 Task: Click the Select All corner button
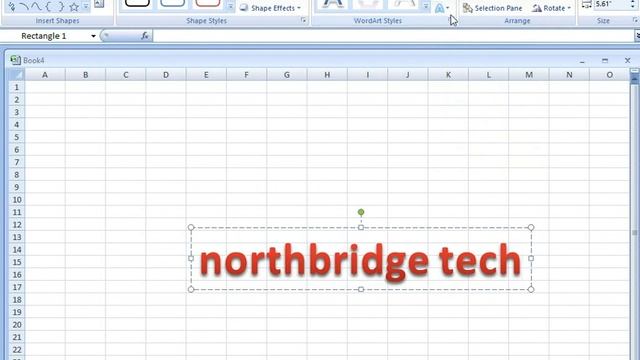pyautogui.click(x=16, y=75)
